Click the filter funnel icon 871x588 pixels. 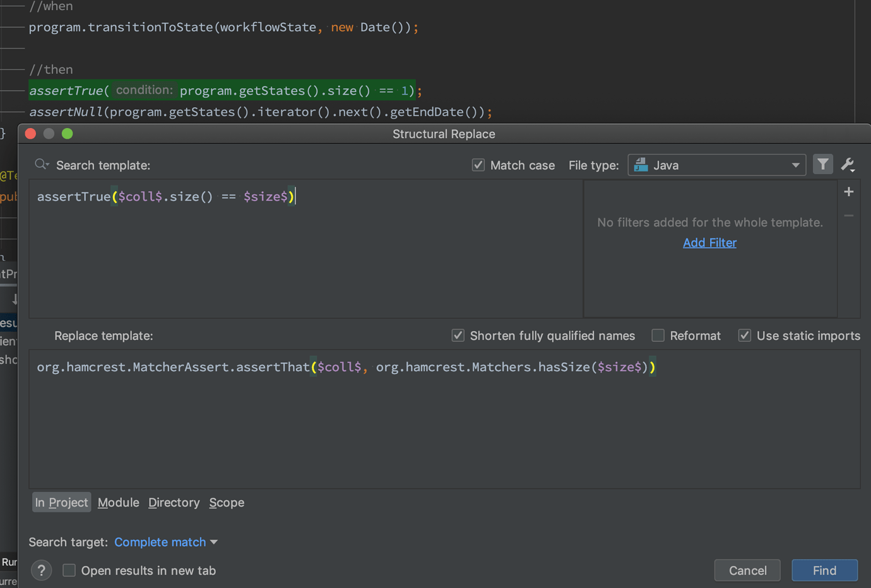click(x=822, y=165)
